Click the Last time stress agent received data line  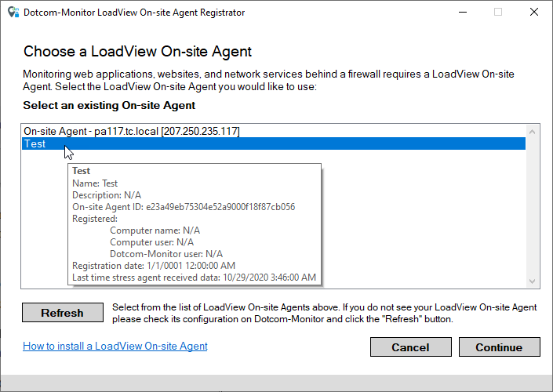(x=194, y=278)
